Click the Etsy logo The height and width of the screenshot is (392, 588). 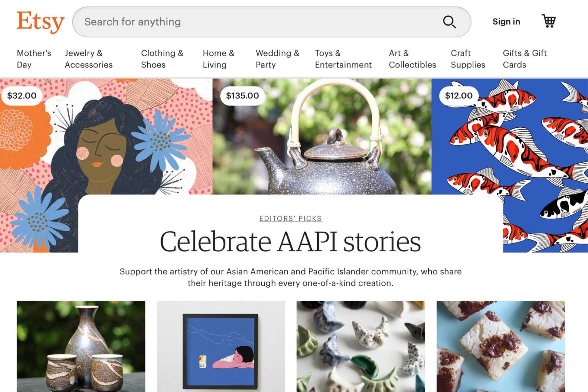[x=40, y=22]
